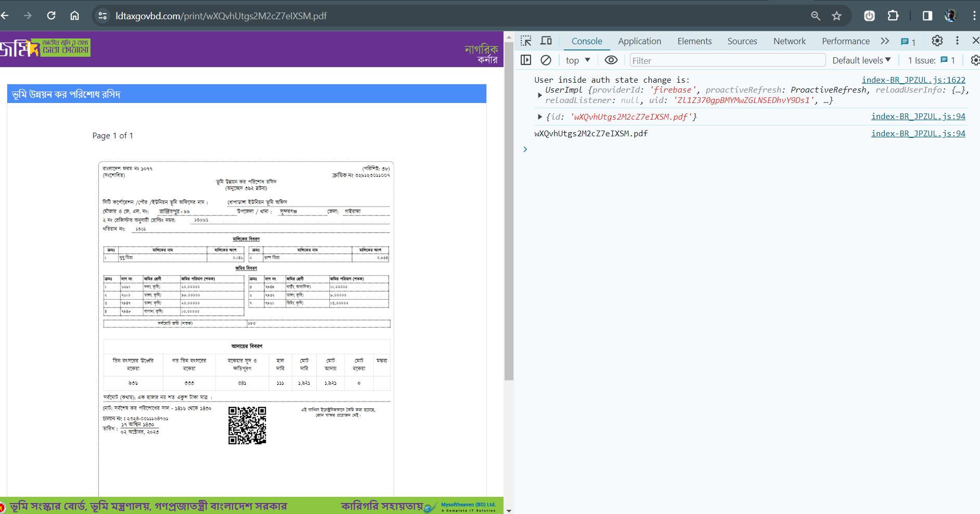The height and width of the screenshot is (514, 980).
Task: Open issues counter badge in tab bar
Action: [908, 42]
